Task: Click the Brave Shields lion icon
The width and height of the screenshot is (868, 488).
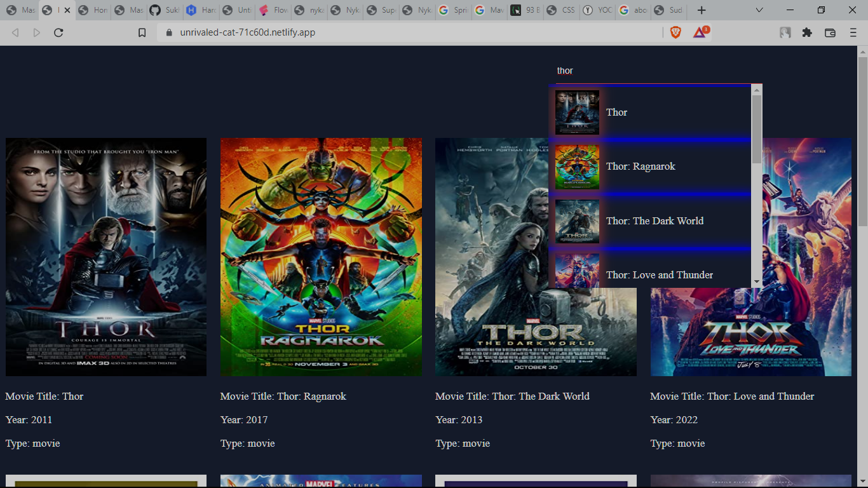Action: [x=675, y=32]
